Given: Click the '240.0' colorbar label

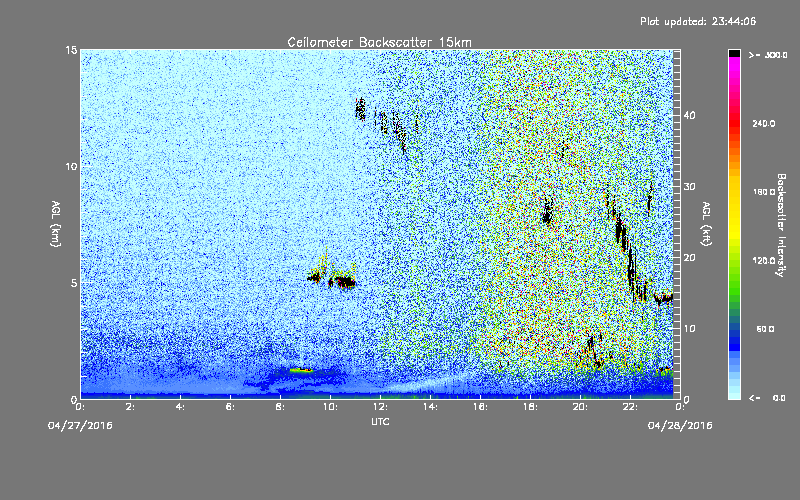Looking at the screenshot, I should (764, 124).
